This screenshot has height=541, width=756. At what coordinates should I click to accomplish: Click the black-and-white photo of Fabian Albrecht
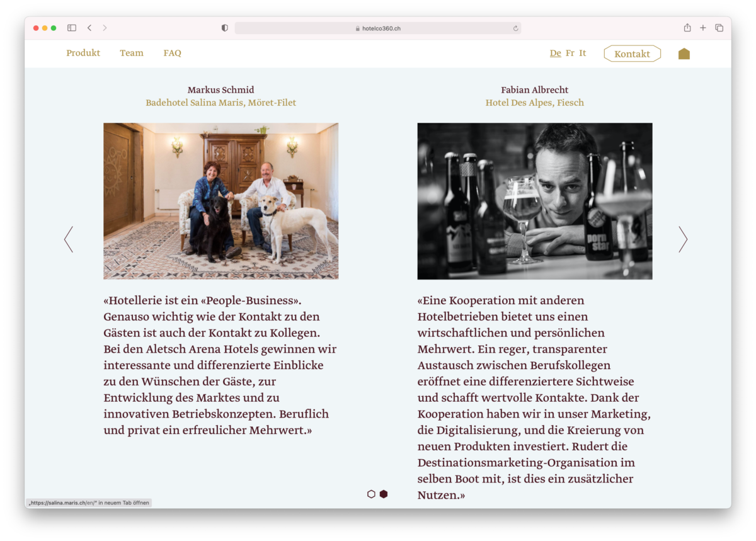click(x=534, y=201)
